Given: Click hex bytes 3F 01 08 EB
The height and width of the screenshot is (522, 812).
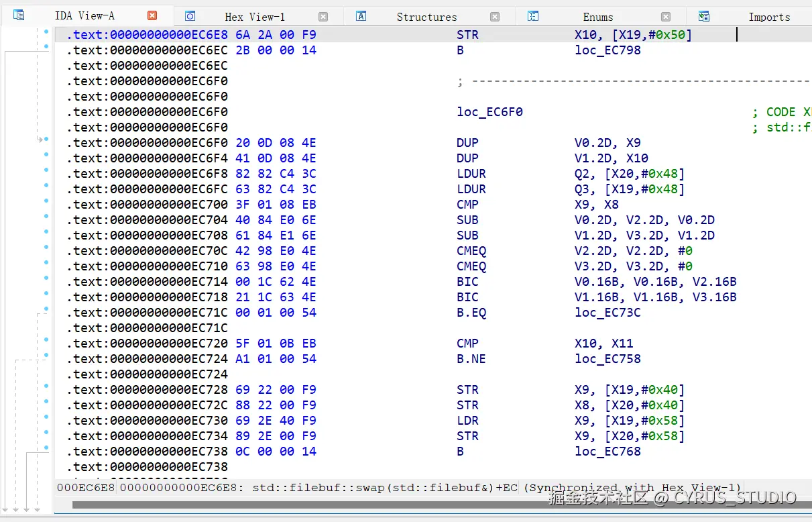Looking at the screenshot, I should (276, 205).
